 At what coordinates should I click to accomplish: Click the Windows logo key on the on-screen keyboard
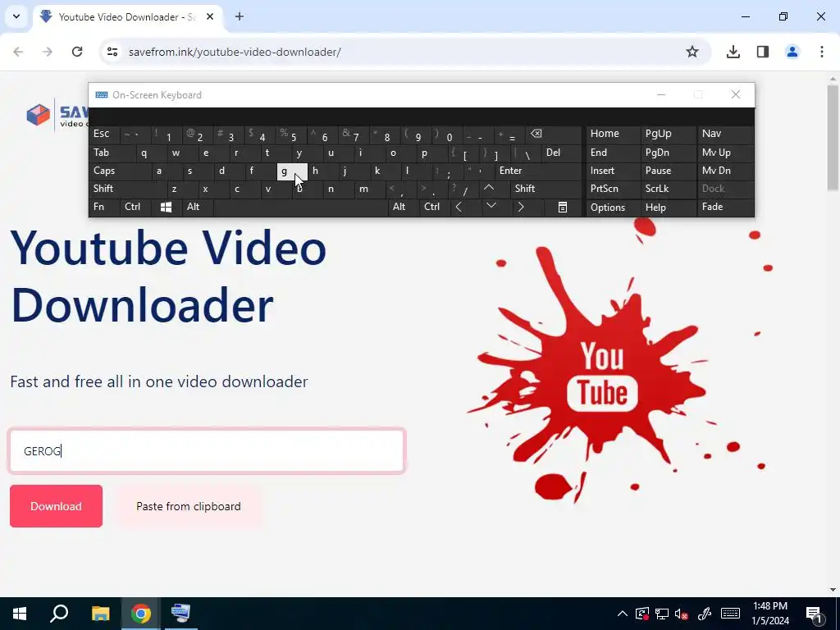[166, 207]
